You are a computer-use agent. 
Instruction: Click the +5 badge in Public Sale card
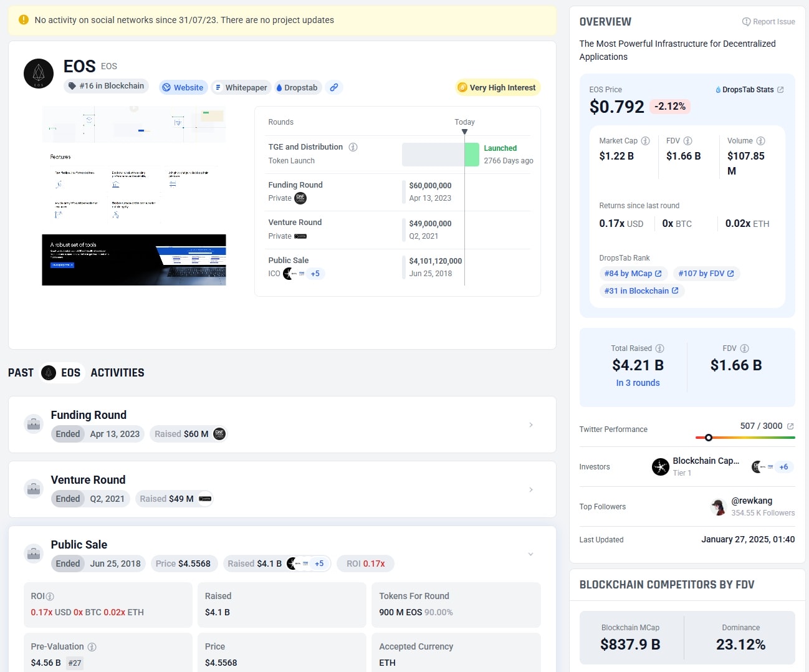[x=319, y=564]
